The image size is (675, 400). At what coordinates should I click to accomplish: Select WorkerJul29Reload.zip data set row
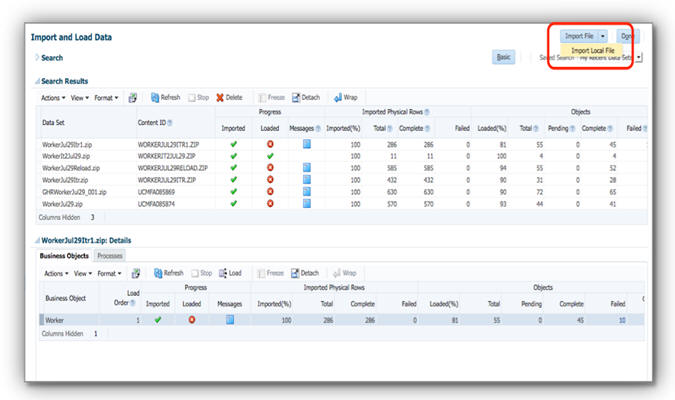coord(342,168)
